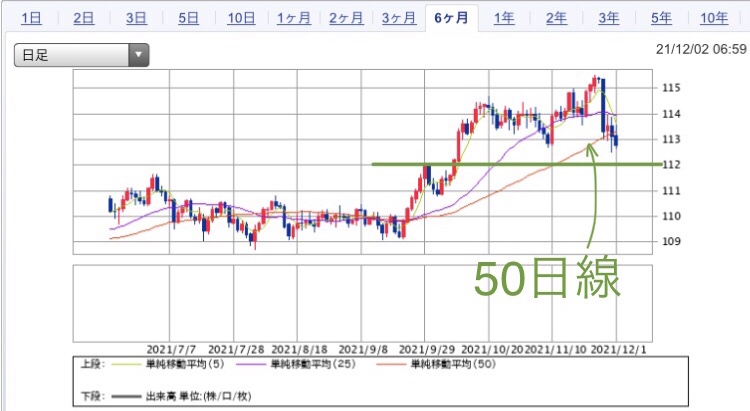Image resolution: width=750 pixels, height=411 pixels.
Task: Click the 2021/7/7 date label
Action: pos(171,350)
